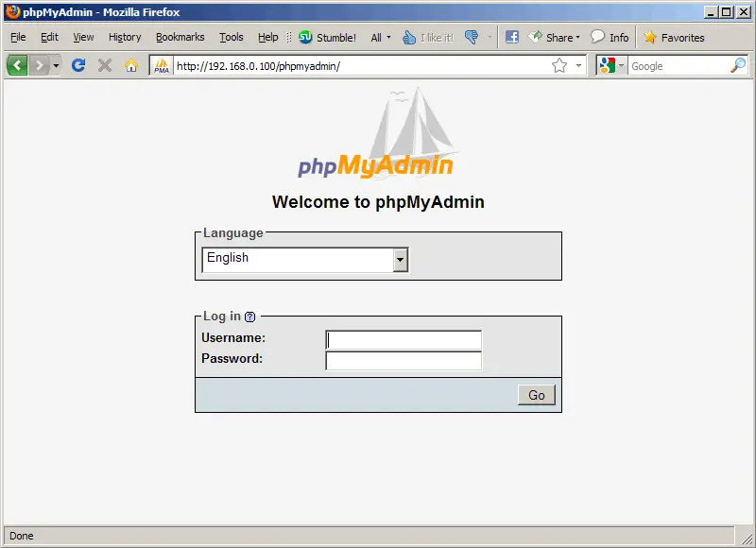The height and width of the screenshot is (548, 756).
Task: Click the thumbs-up I like it! button
Action: coord(428,37)
